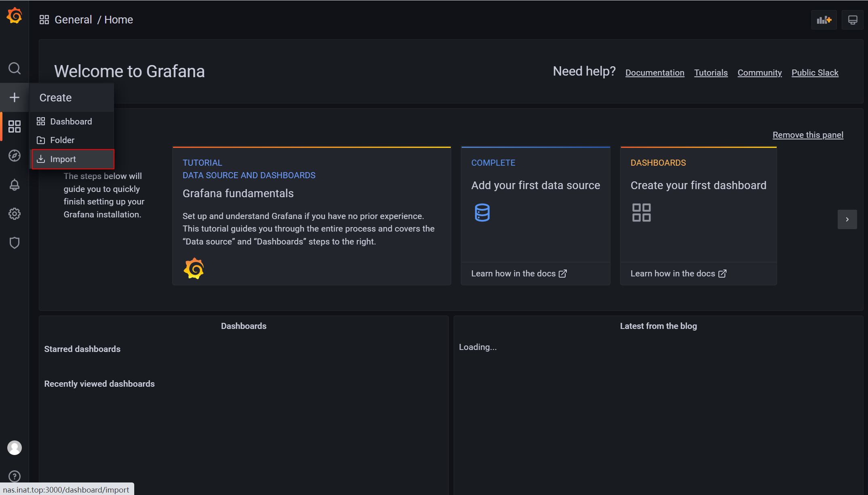Click the Latest from the blog title
This screenshot has width=868, height=495.
[x=659, y=326]
